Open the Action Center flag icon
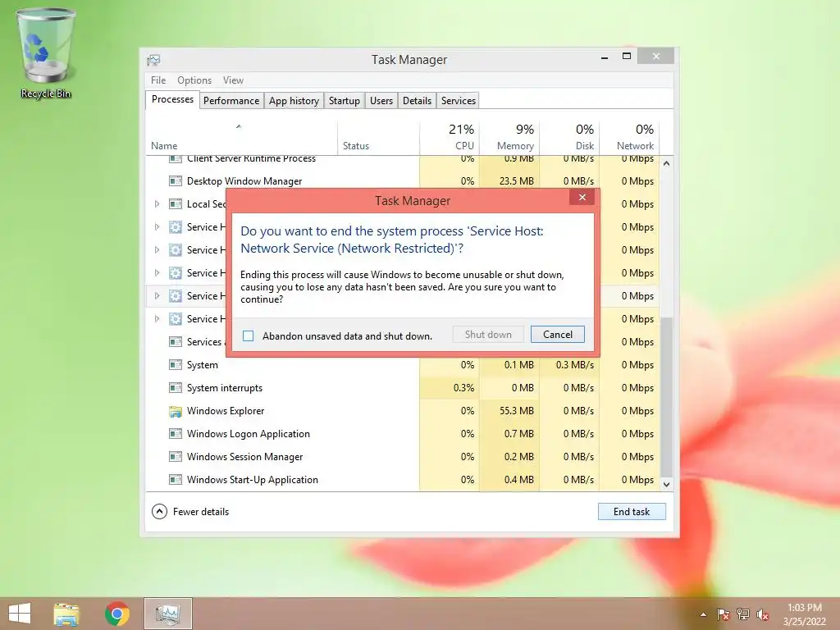Viewport: 840px width, 630px height. [x=723, y=614]
